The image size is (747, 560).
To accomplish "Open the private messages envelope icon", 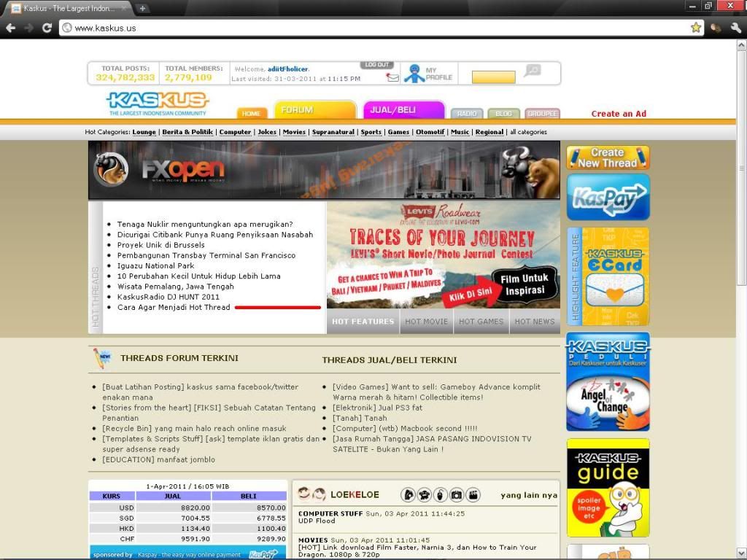I will (392, 77).
